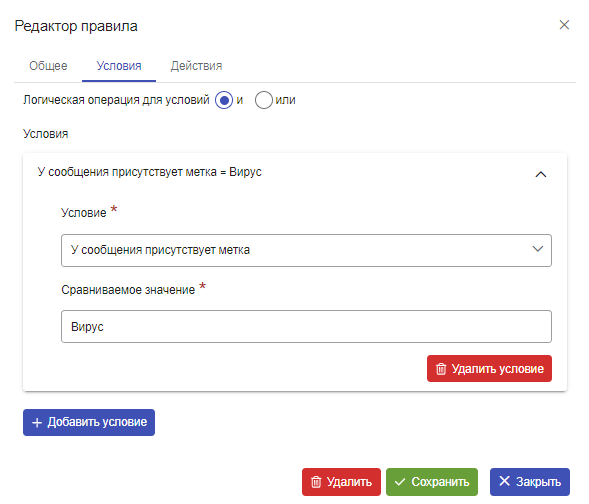
Task: Collapse the Вирус condition panel chevron
Action: click(x=541, y=174)
